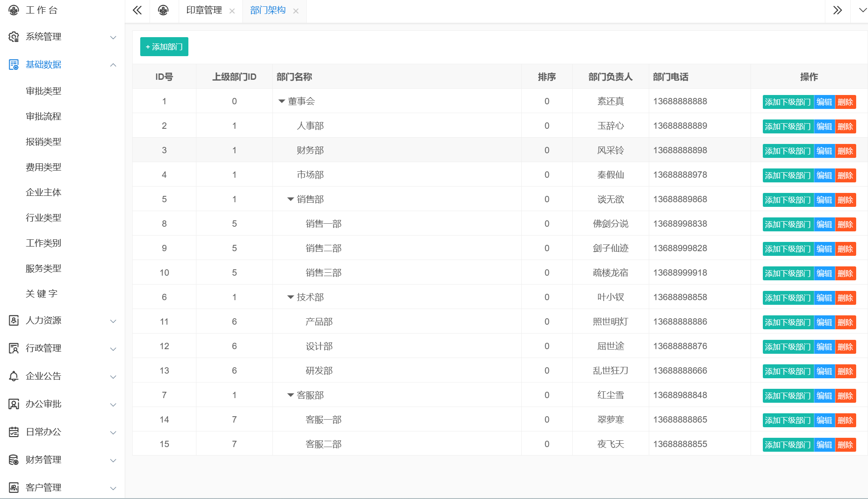Click manager name 剑子仙迹
The image size is (868, 499).
point(611,248)
